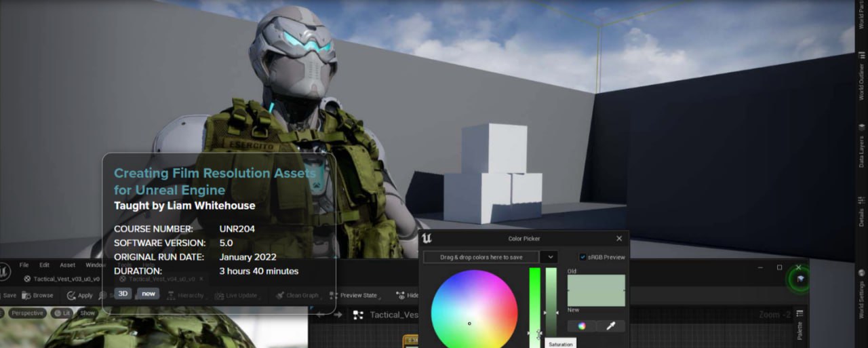Click Save in the material toolbar
This screenshot has width=868, height=348.
click(9, 296)
